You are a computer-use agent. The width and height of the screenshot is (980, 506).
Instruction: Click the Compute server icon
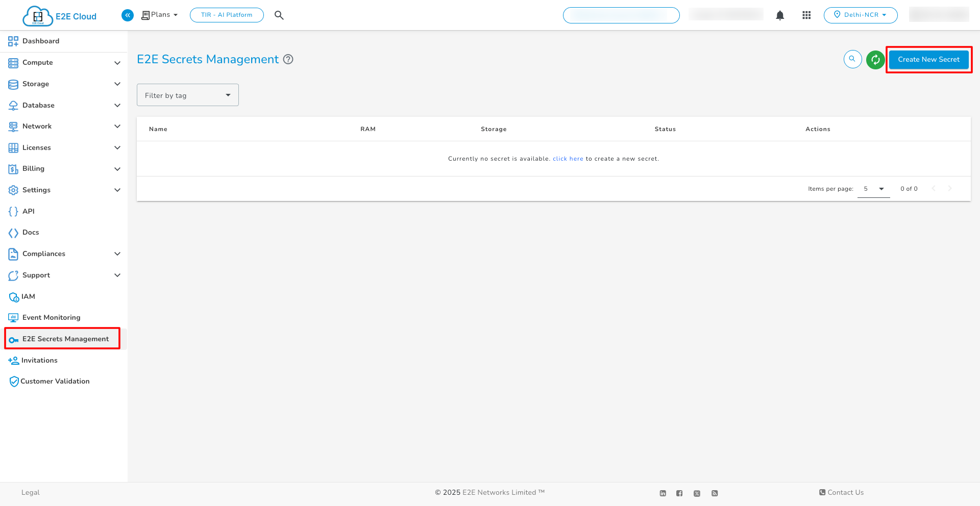13,63
